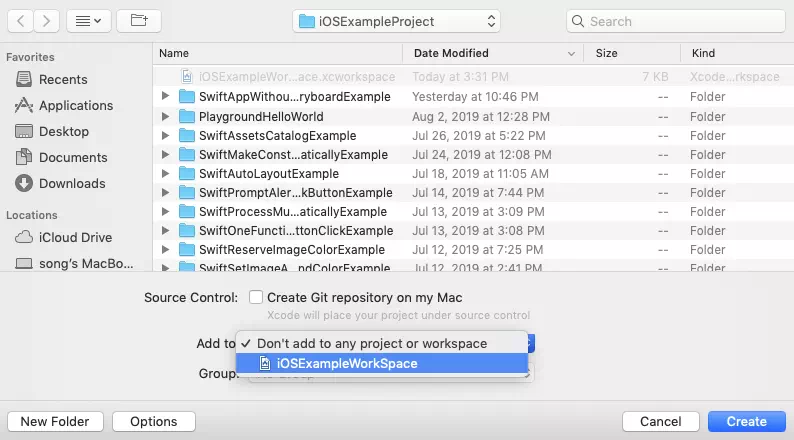Click the Locations sidebar heading
This screenshot has width=794, height=440.
click(32, 215)
